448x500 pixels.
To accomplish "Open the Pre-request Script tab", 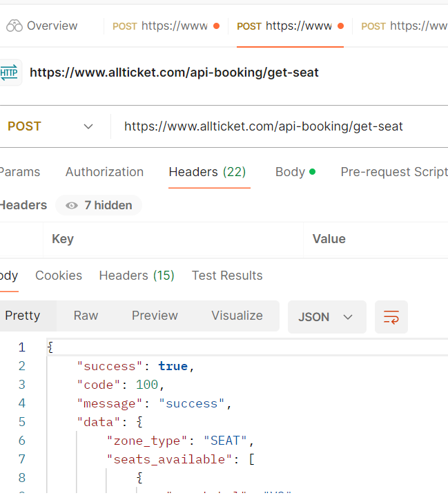I will [x=394, y=172].
